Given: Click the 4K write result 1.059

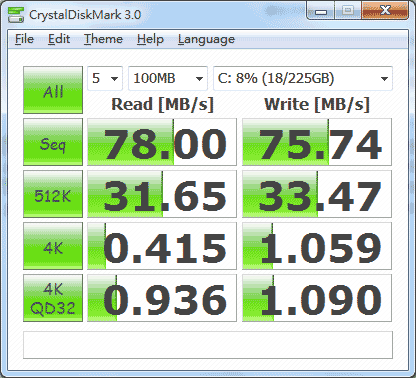Looking at the screenshot, I should (317, 246).
